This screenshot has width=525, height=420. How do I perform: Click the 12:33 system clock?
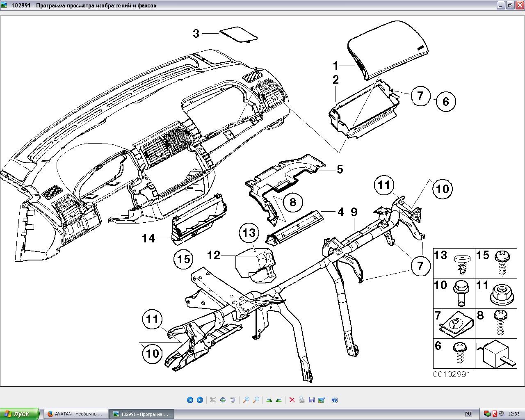tap(514, 414)
